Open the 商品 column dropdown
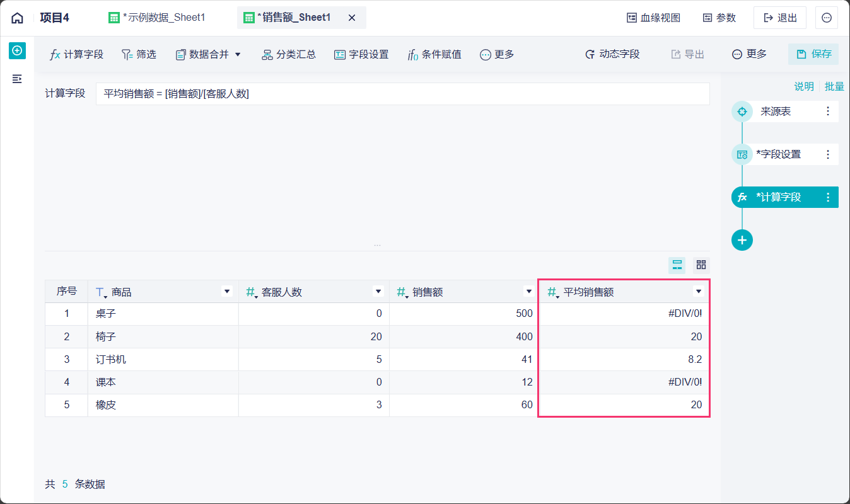Screen dimensions: 850x504 pyautogui.click(x=227, y=291)
